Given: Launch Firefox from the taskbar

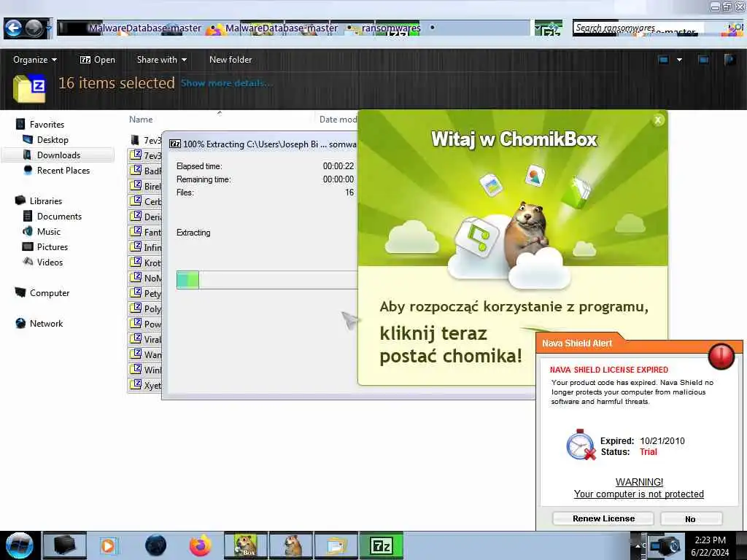Looking at the screenshot, I should coord(201,545).
